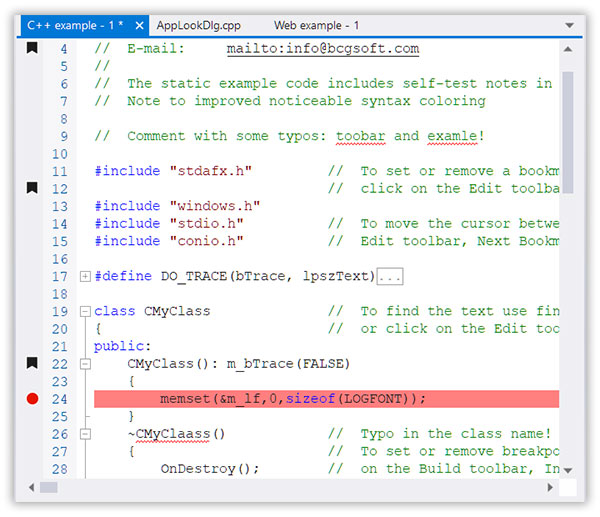Click the highlighted memset line of code
This screenshot has height=517, width=600.
292,399
